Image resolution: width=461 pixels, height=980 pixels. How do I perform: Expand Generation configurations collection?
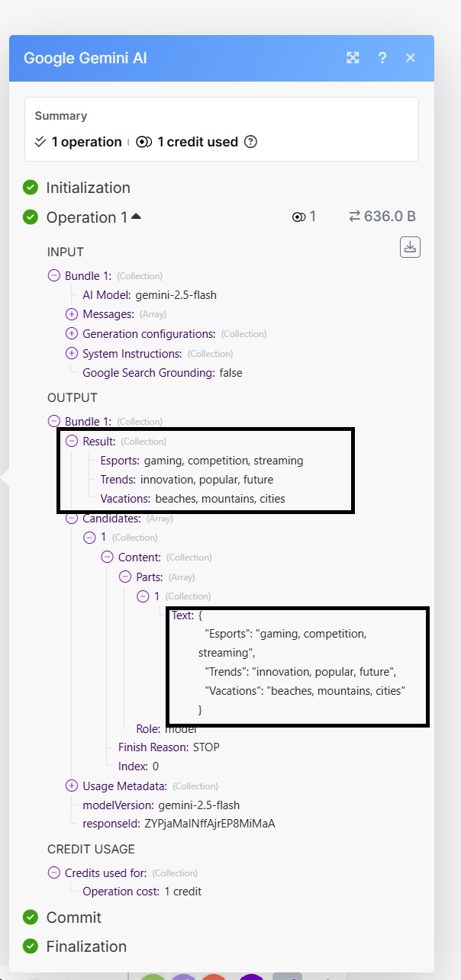point(72,334)
